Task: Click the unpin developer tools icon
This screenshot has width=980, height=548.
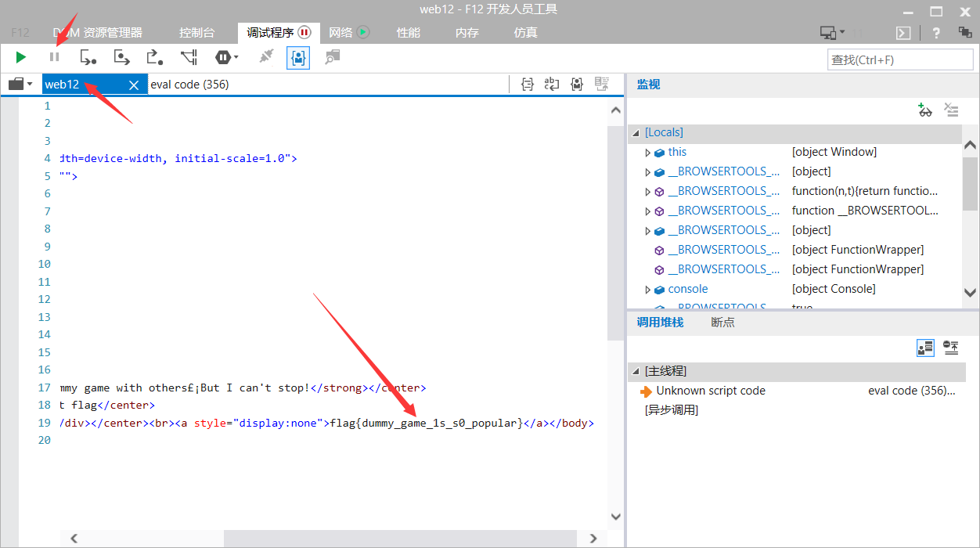Action: 965,32
